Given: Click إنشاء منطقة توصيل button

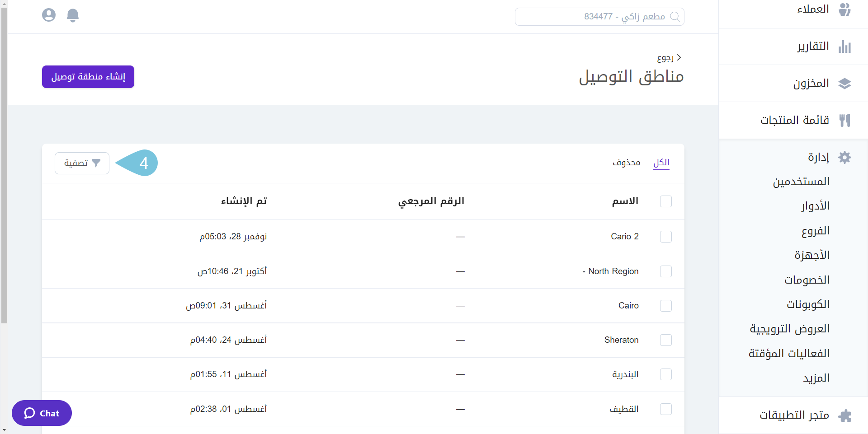Looking at the screenshot, I should [88, 77].
